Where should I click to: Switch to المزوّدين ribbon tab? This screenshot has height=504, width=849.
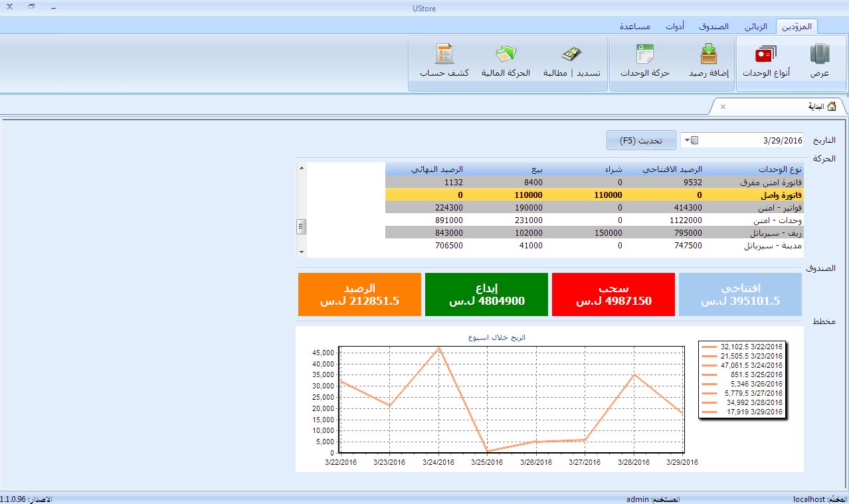pyautogui.click(x=797, y=27)
